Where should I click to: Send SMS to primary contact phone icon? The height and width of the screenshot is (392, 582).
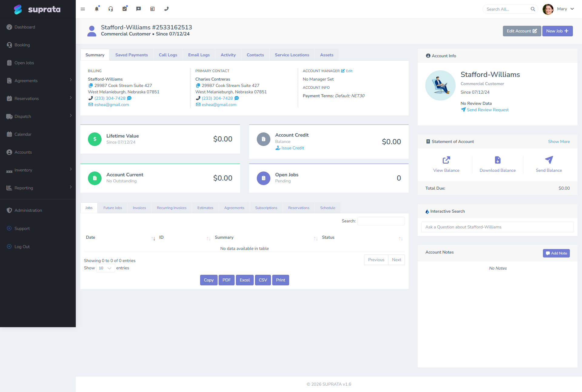click(237, 98)
